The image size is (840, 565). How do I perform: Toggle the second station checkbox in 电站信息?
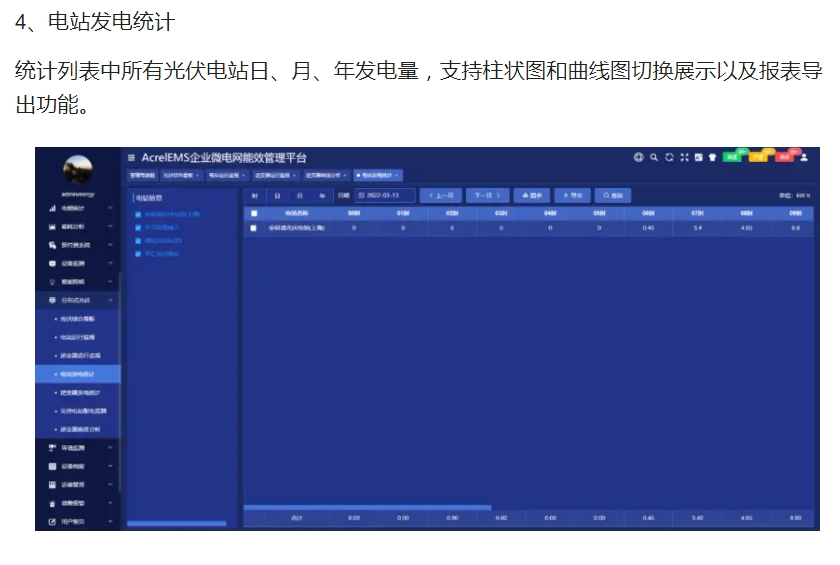[138, 228]
